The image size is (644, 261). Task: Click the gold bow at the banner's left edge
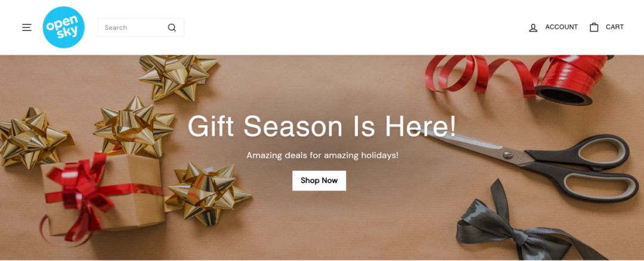33,138
